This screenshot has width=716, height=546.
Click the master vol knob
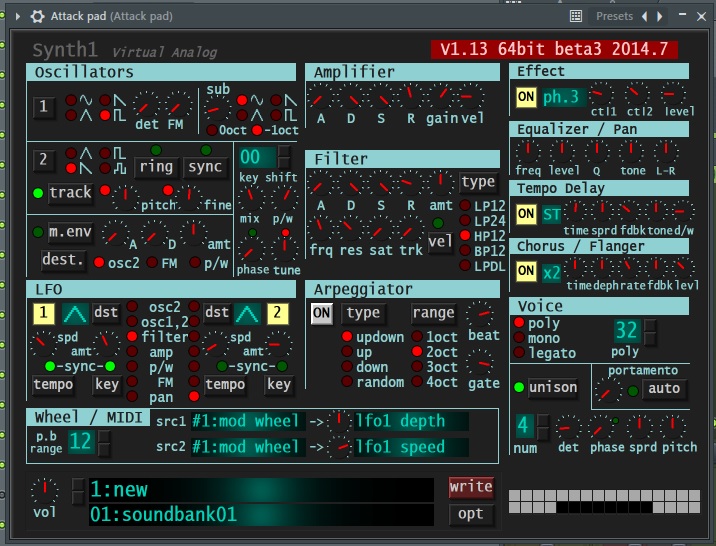45,491
